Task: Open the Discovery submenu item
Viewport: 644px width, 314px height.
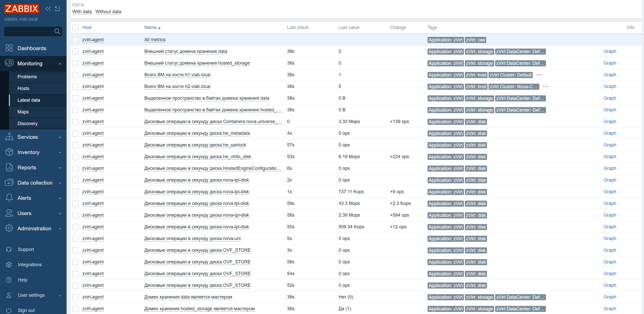Action: pos(38,124)
